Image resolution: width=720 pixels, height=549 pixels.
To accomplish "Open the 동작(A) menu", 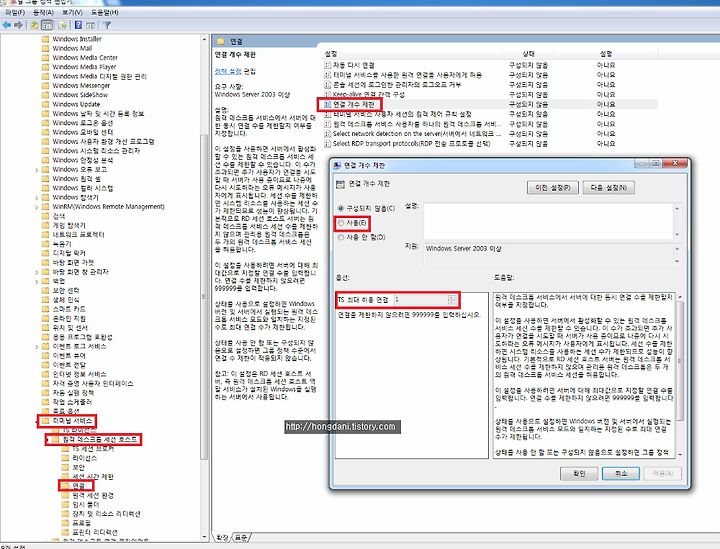I will [43, 12].
